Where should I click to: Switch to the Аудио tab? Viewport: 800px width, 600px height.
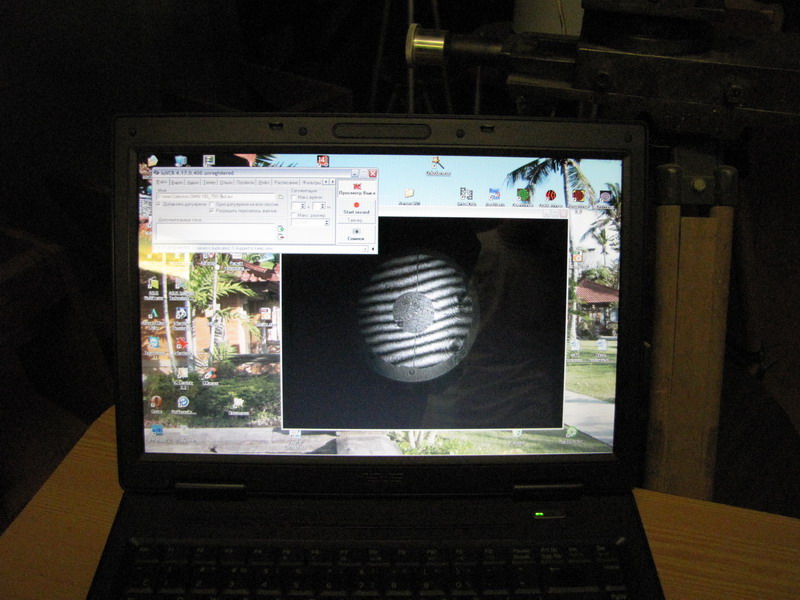point(192,182)
